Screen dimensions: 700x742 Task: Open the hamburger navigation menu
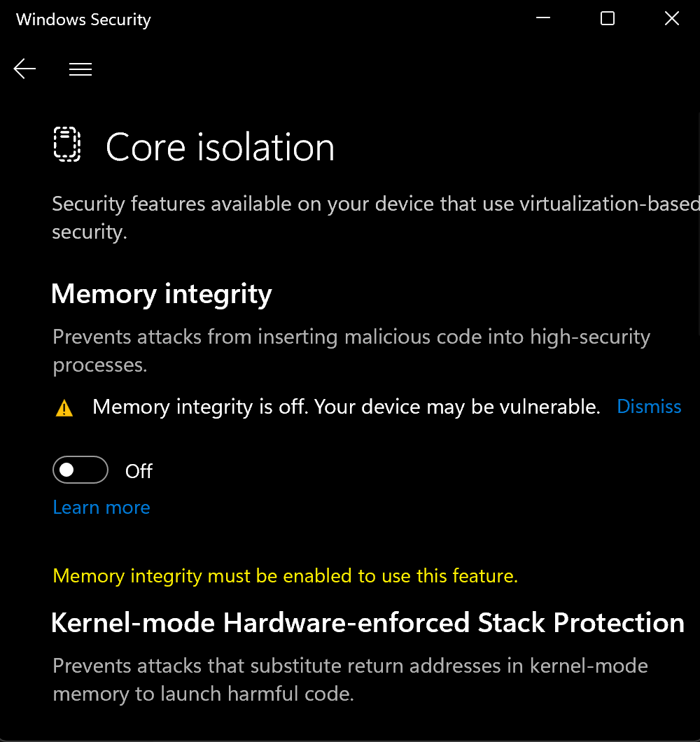coord(80,69)
